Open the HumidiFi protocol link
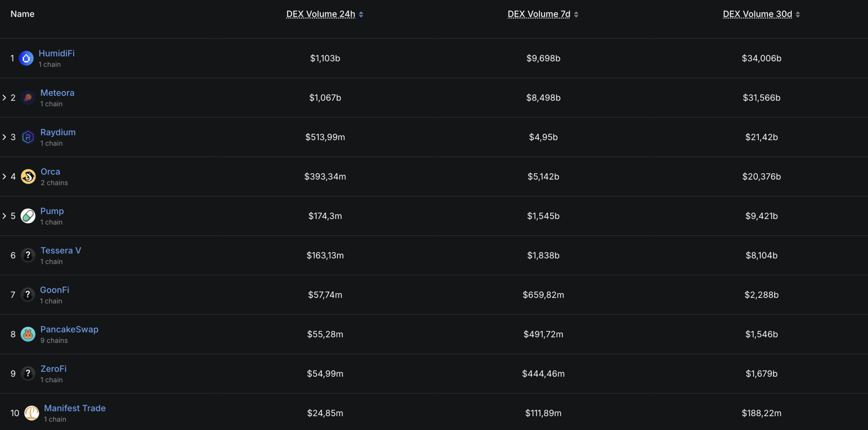This screenshot has width=868, height=430. 57,53
